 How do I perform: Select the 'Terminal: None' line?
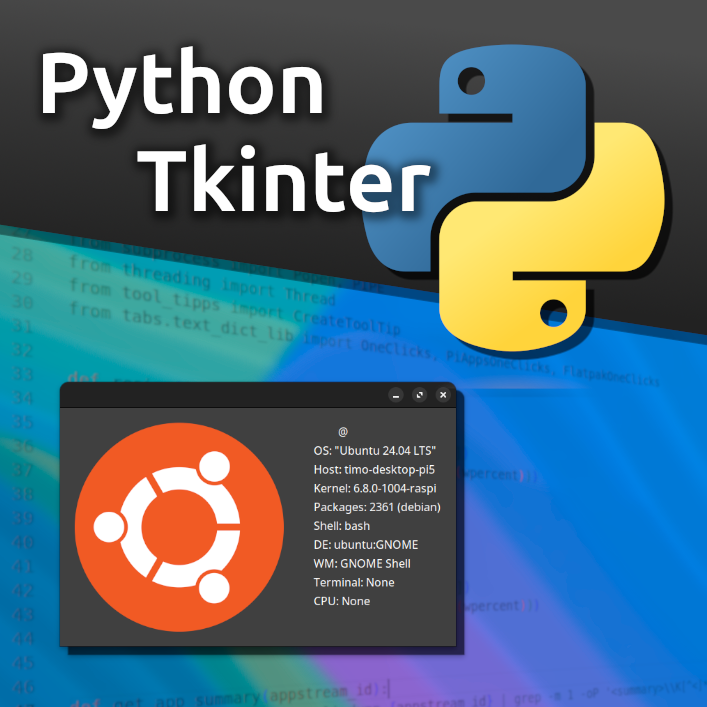coord(354,582)
